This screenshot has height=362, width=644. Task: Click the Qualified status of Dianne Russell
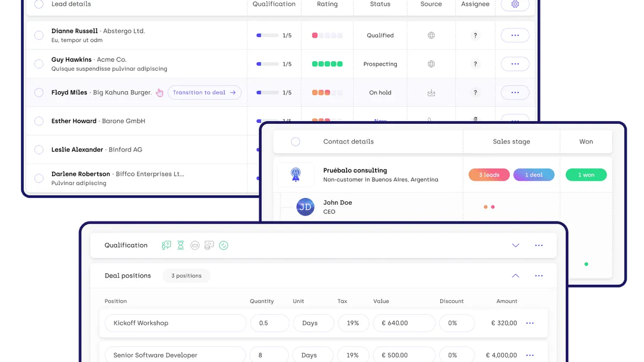tap(380, 35)
